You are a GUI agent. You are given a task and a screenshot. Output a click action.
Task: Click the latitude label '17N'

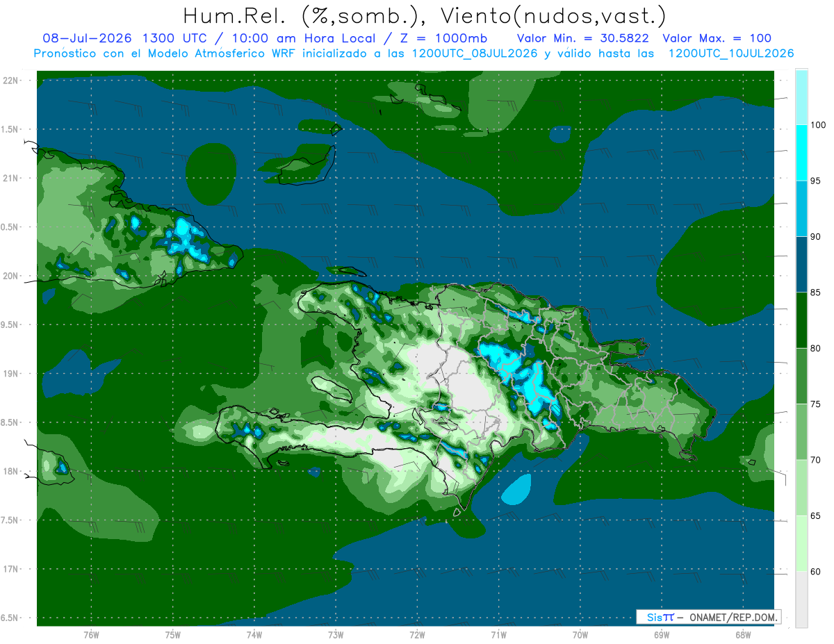click(11, 569)
